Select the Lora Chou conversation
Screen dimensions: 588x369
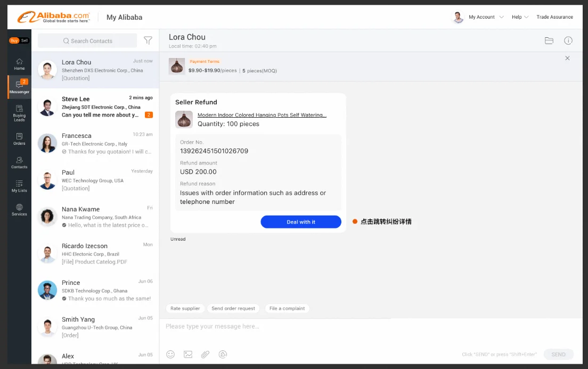tap(95, 70)
